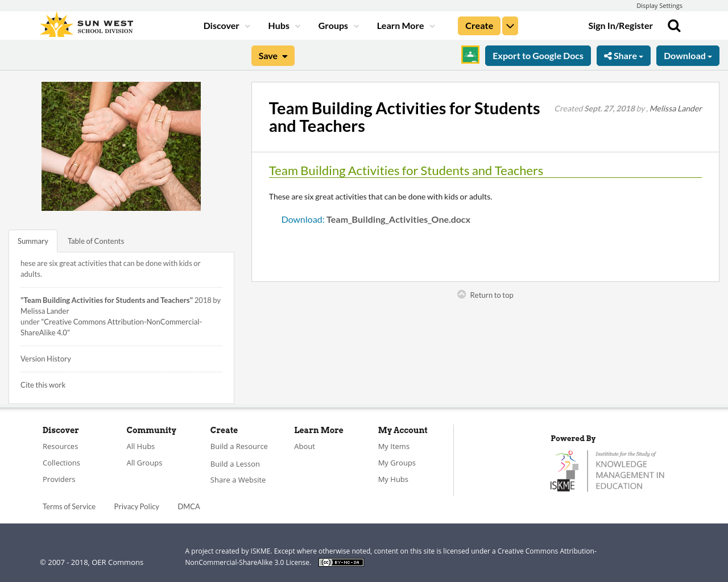Download Team_Building_Activities_One.docx file

(375, 218)
